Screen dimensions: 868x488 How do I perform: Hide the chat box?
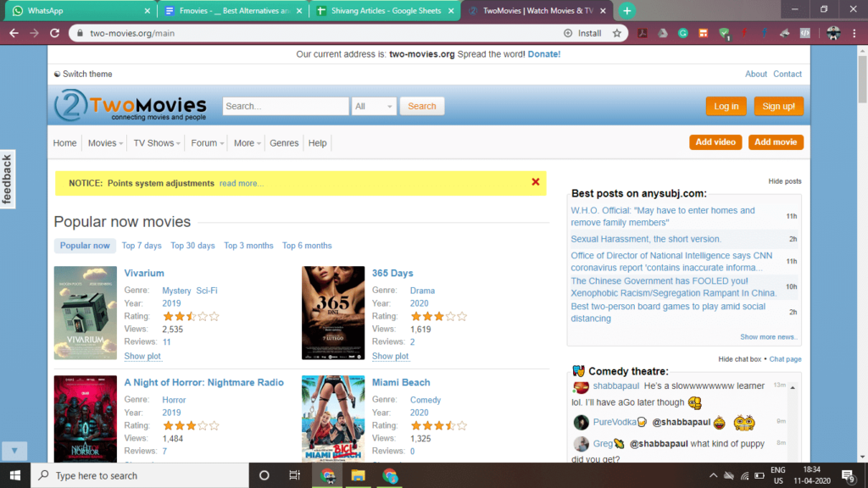739,359
